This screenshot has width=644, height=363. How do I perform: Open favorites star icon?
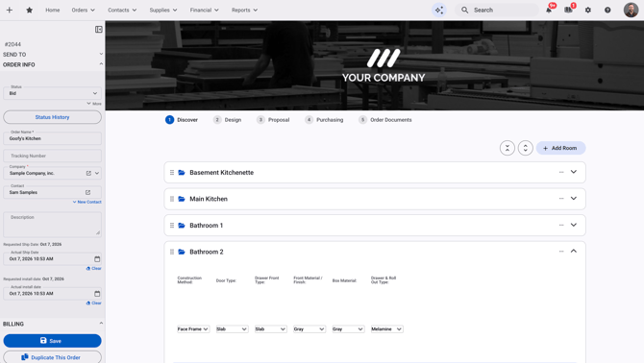[29, 10]
